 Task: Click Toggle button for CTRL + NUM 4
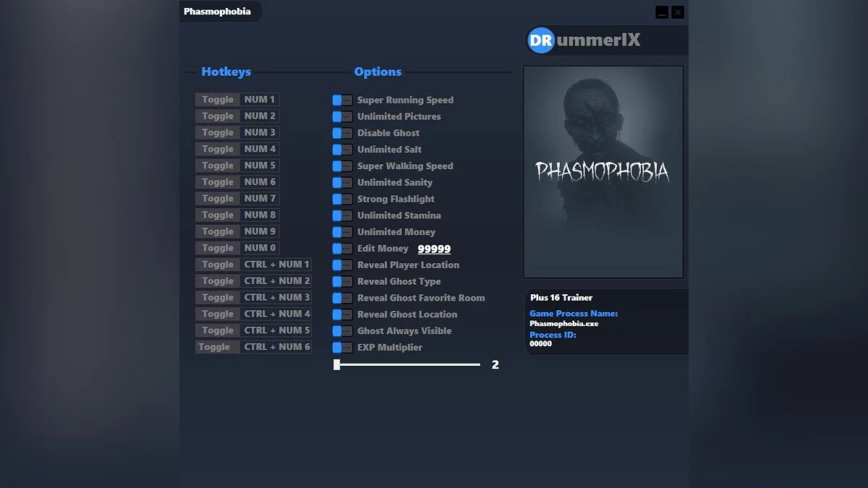pos(217,314)
